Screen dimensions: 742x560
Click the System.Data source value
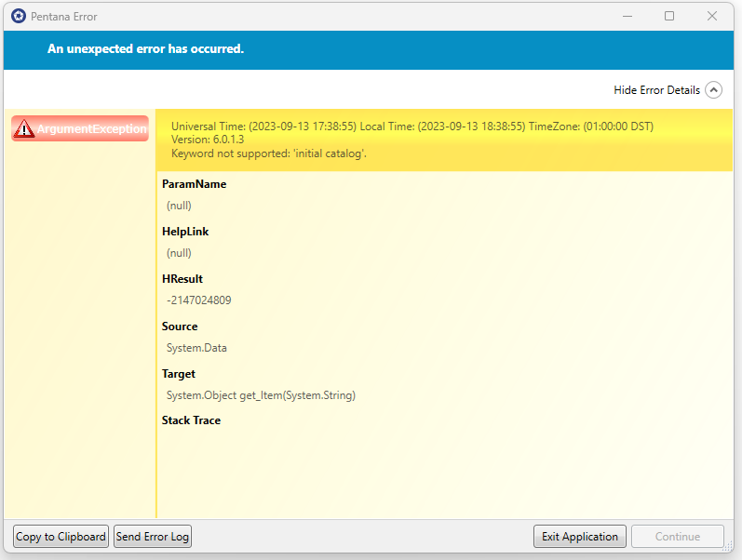(196, 348)
